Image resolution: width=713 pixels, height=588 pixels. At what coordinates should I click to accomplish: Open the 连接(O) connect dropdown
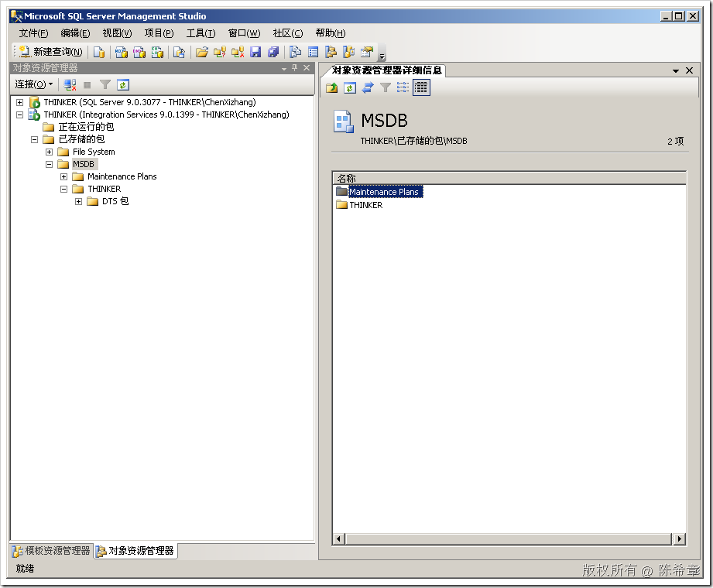coord(33,84)
